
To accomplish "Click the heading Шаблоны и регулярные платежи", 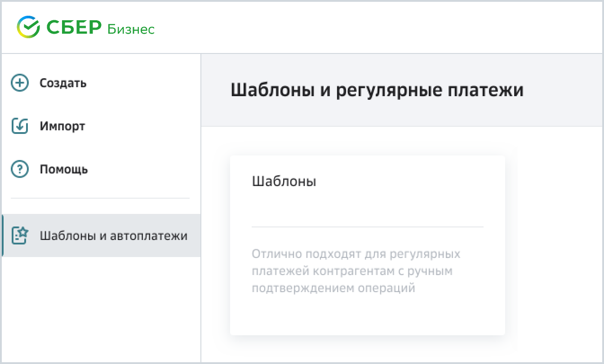I will point(377,90).
